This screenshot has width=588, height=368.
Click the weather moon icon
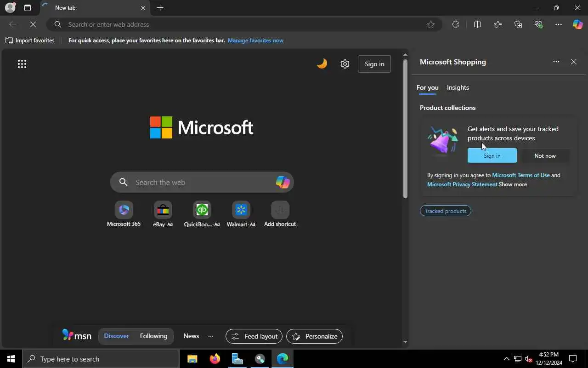[x=322, y=63]
